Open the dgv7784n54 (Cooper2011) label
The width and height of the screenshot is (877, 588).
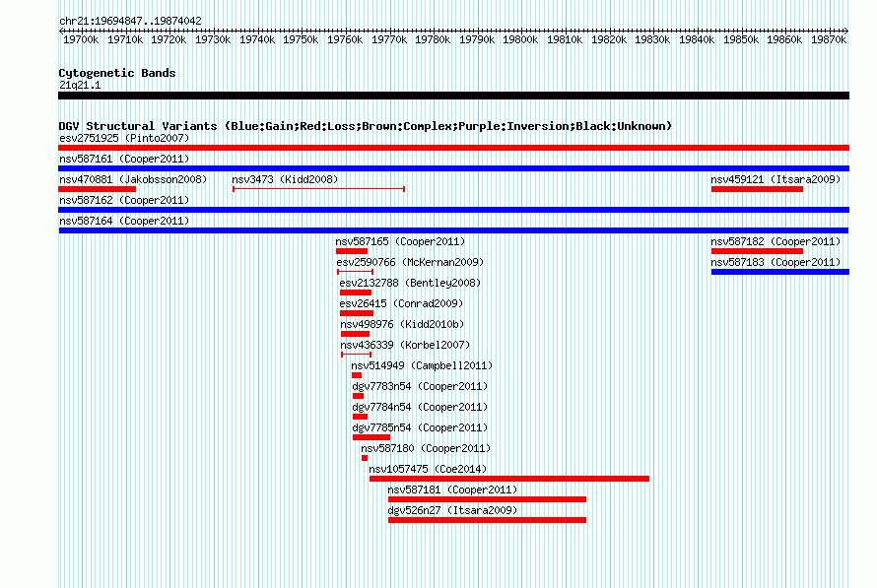[x=420, y=407]
